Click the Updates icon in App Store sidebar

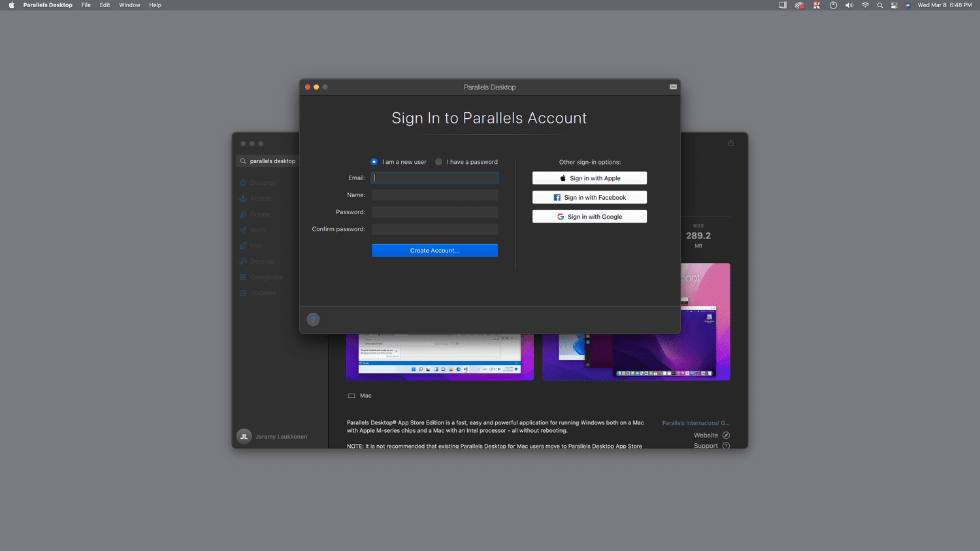(x=243, y=293)
